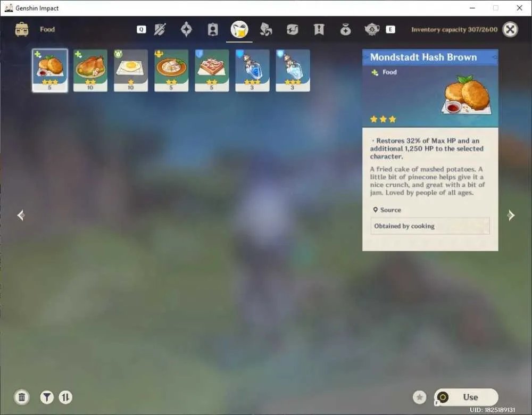The height and width of the screenshot is (415, 532).
Task: Change the sort order with the arrows icon
Action: (x=65, y=397)
